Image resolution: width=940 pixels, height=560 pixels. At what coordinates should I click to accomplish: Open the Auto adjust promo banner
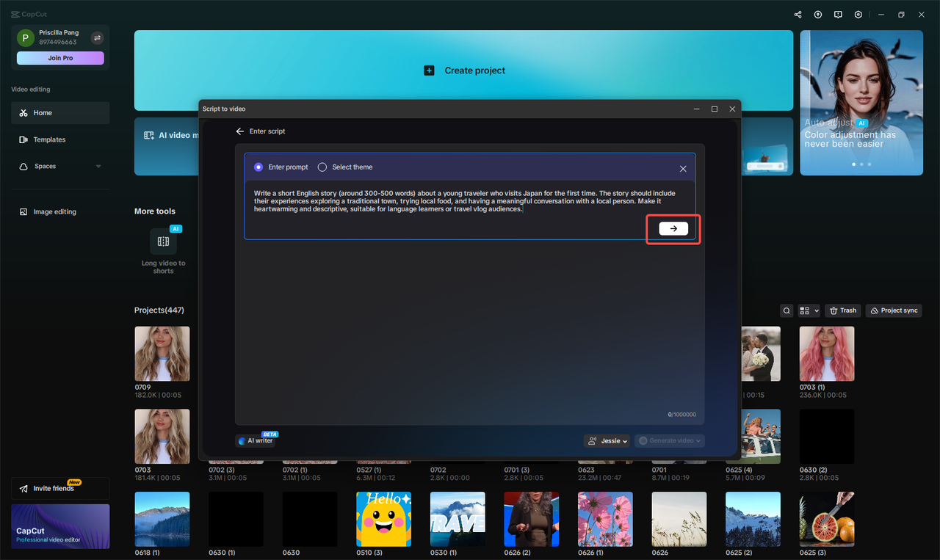[861, 103]
